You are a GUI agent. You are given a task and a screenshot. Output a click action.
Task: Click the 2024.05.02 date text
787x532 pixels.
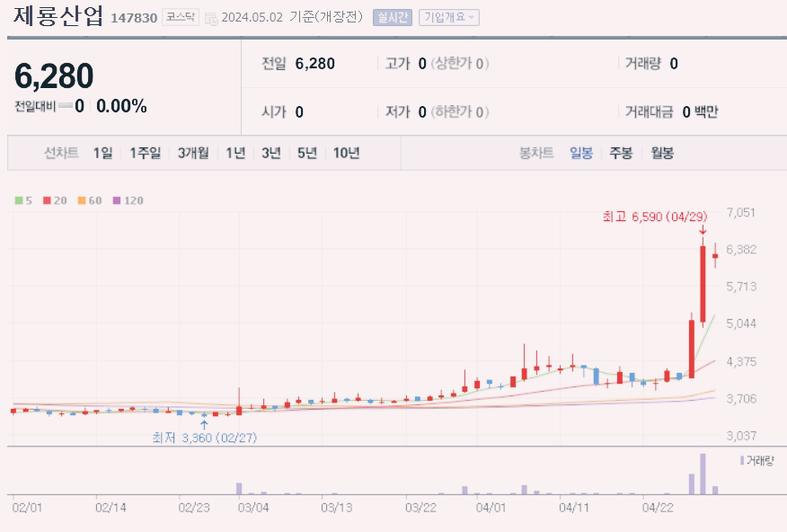tap(252, 18)
